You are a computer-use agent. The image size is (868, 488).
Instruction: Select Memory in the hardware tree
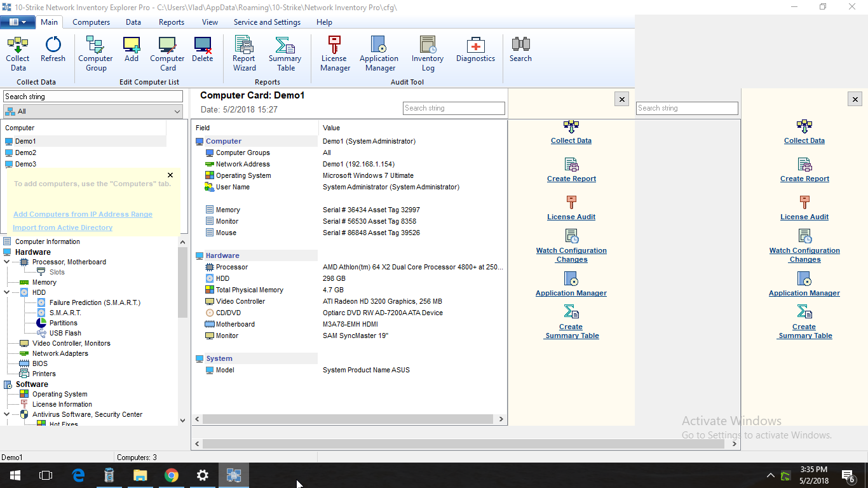point(44,282)
